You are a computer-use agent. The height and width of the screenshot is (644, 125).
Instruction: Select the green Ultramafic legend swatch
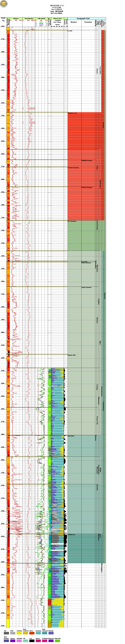[58, 641]
